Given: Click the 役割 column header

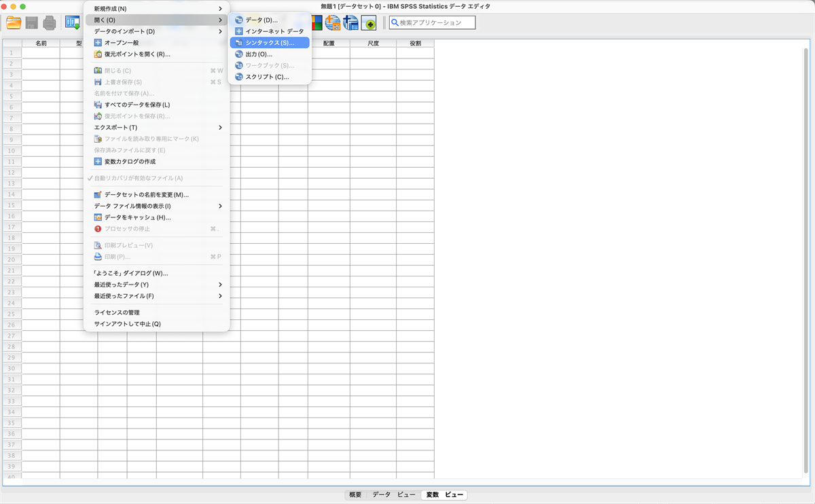Looking at the screenshot, I should 415,43.
